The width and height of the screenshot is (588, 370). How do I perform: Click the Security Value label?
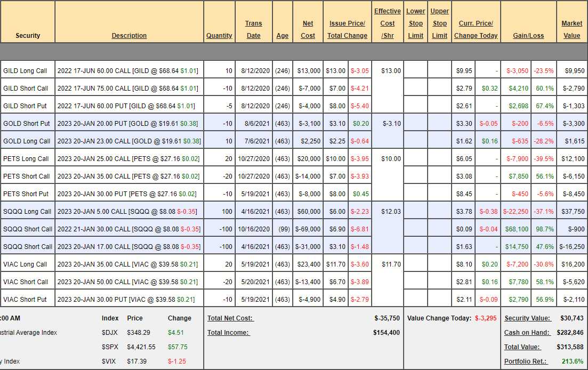tap(527, 318)
